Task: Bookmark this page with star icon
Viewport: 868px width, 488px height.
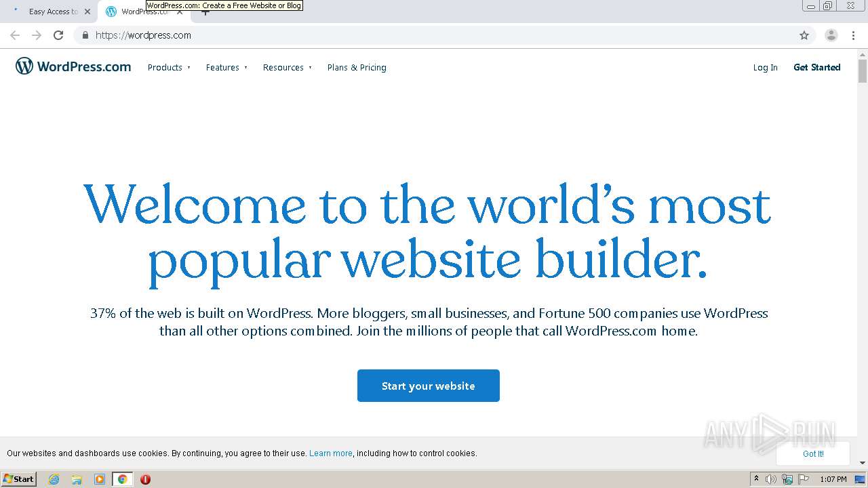Action: pos(804,35)
